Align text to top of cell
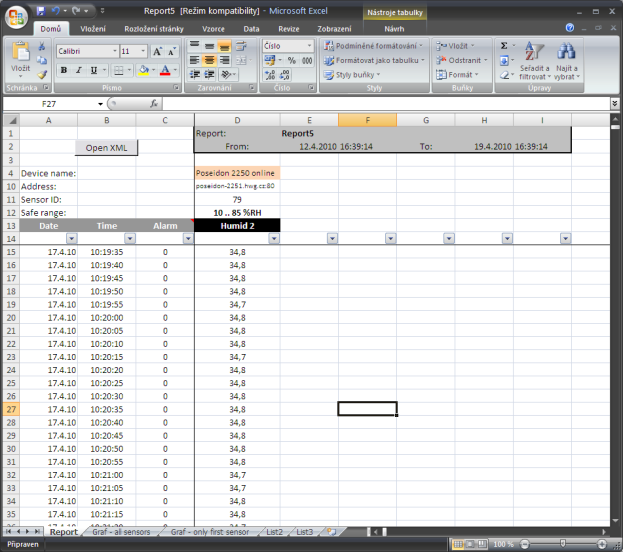Image resolution: width=623 pixels, height=552 pixels. coord(194,46)
